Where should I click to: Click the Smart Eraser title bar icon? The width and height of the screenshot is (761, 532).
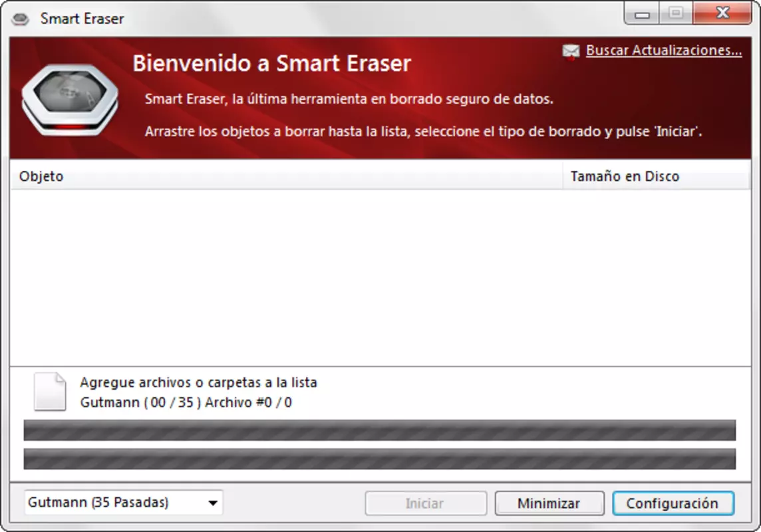coord(21,19)
